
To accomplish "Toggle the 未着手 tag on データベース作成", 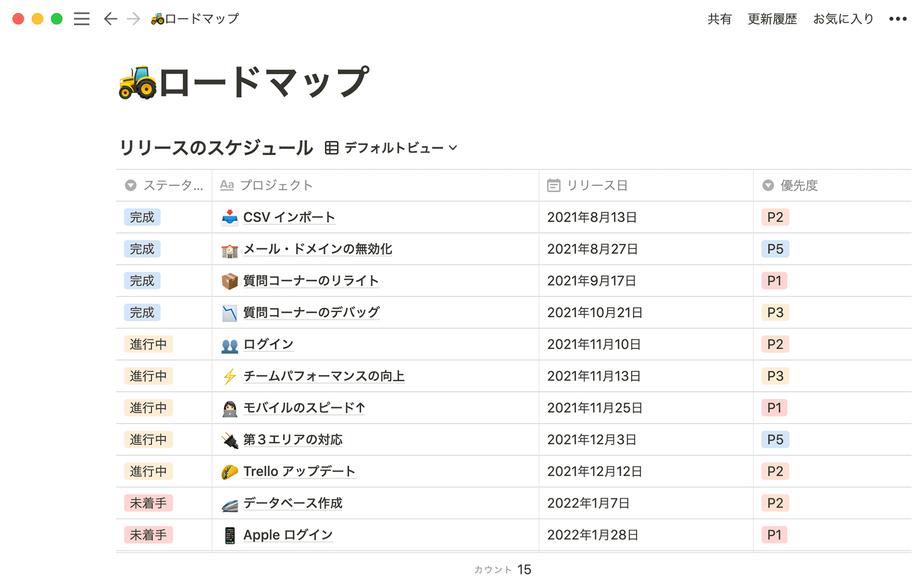I will click(148, 503).
